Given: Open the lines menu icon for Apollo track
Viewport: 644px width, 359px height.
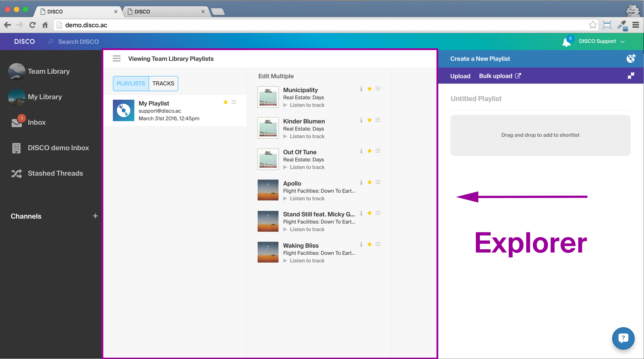Looking at the screenshot, I should click(x=378, y=182).
